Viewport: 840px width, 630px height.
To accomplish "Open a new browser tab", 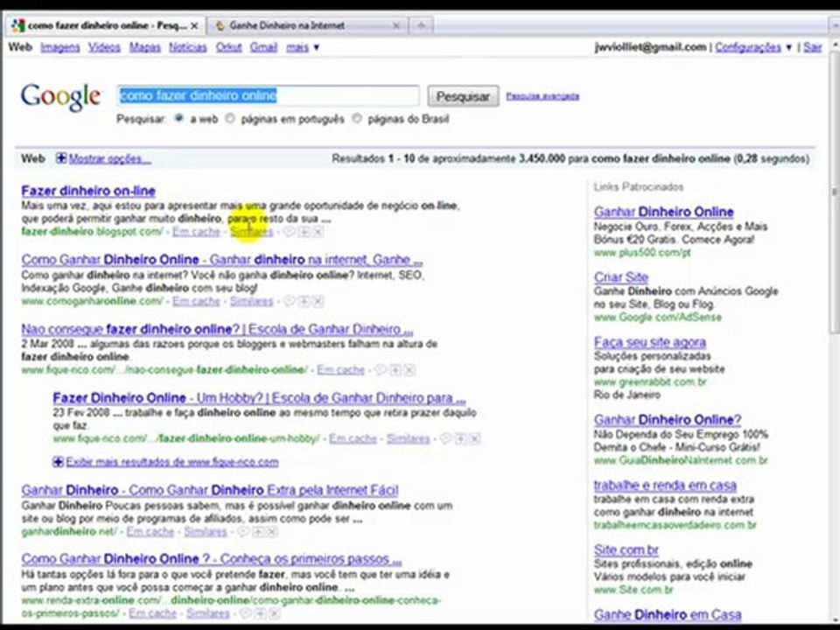I will [421, 25].
